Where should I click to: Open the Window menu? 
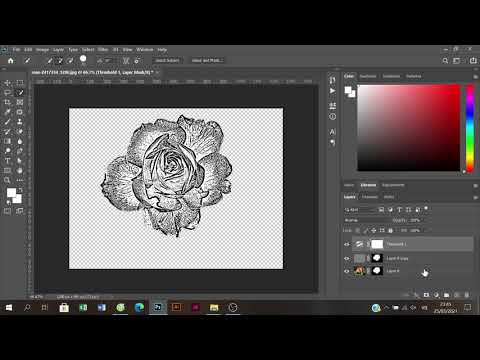tap(145, 50)
